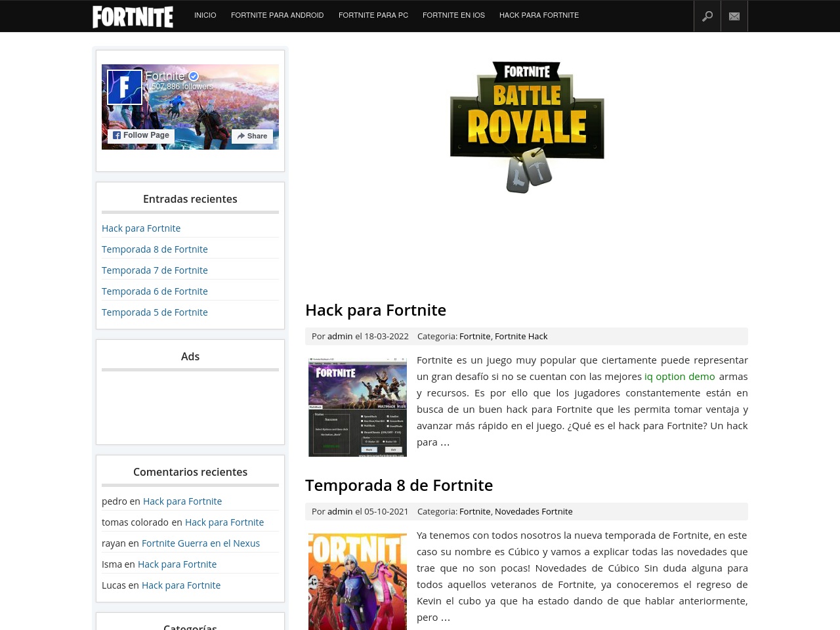Image resolution: width=840 pixels, height=630 pixels.
Task: Open the Hack para Fortnite post thumbnail
Action: [358, 407]
